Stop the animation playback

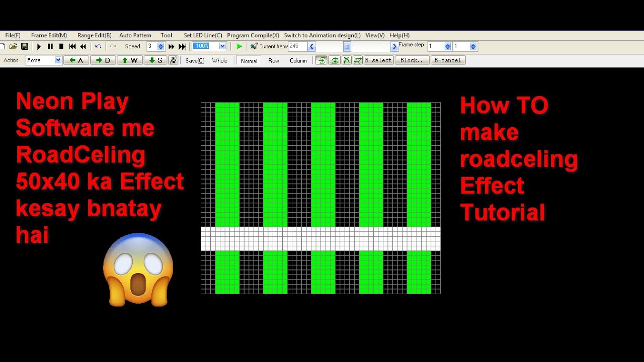click(x=61, y=46)
